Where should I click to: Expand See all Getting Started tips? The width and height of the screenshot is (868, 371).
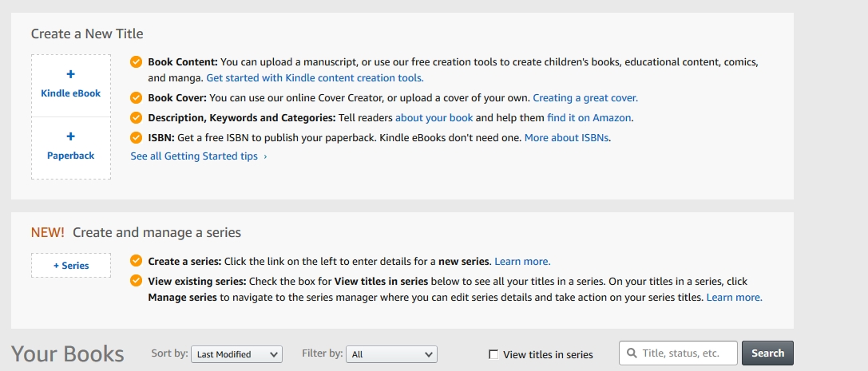tap(198, 156)
